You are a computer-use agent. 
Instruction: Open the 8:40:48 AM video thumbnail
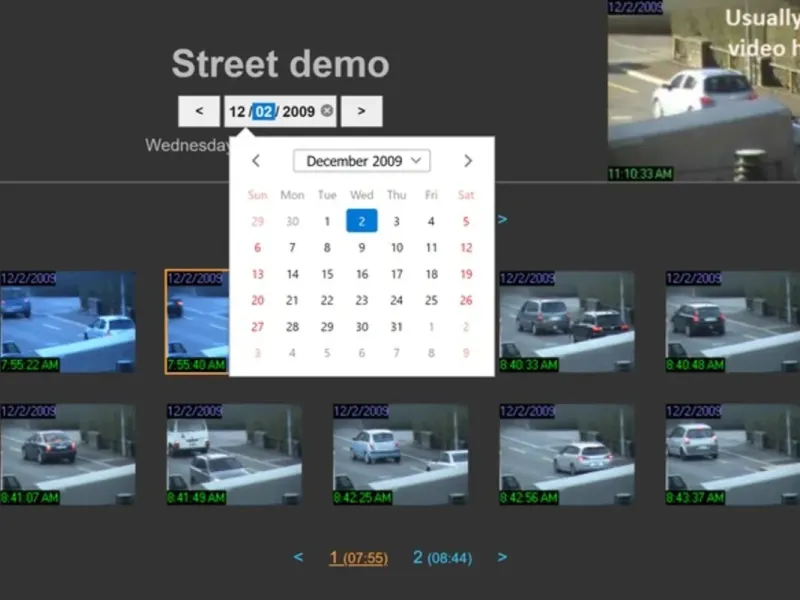(733, 322)
